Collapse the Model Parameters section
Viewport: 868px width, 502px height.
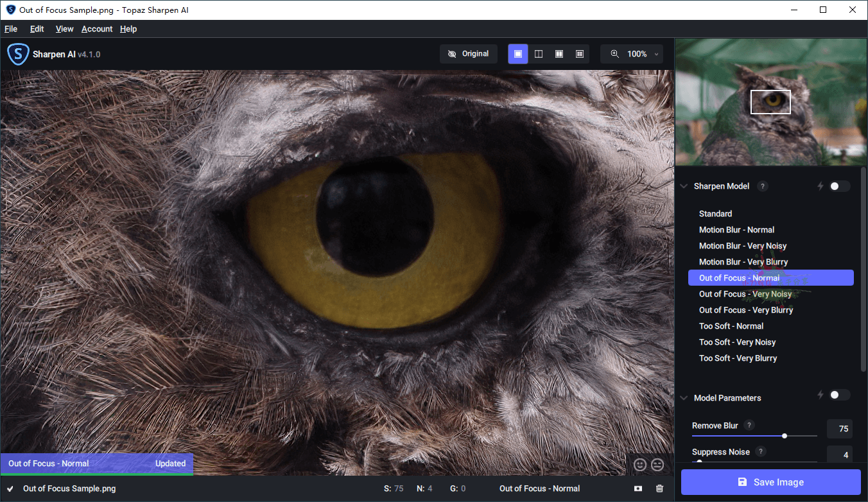(683, 397)
